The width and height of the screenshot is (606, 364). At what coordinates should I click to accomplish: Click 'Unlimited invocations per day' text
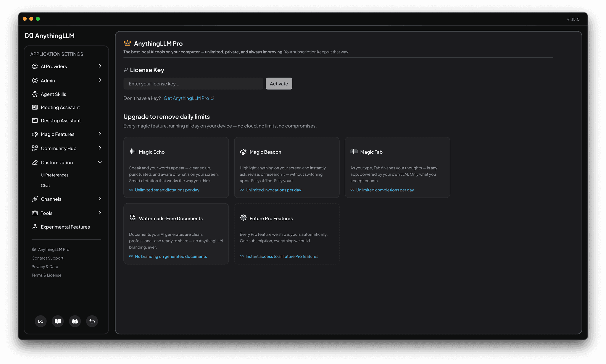pos(273,190)
